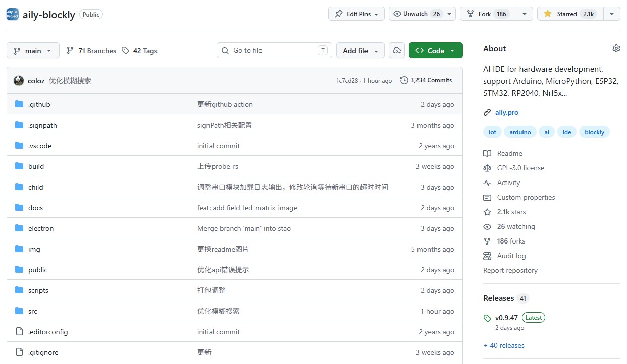Click the cloud icon beside Add file button
The width and height of the screenshot is (627, 364).
pyautogui.click(x=398, y=50)
